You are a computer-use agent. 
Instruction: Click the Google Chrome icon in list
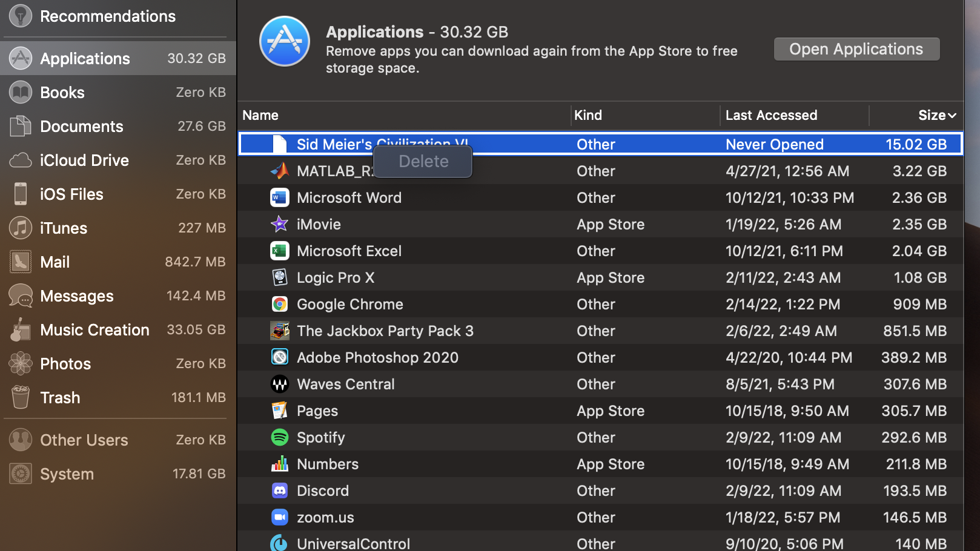coord(279,304)
